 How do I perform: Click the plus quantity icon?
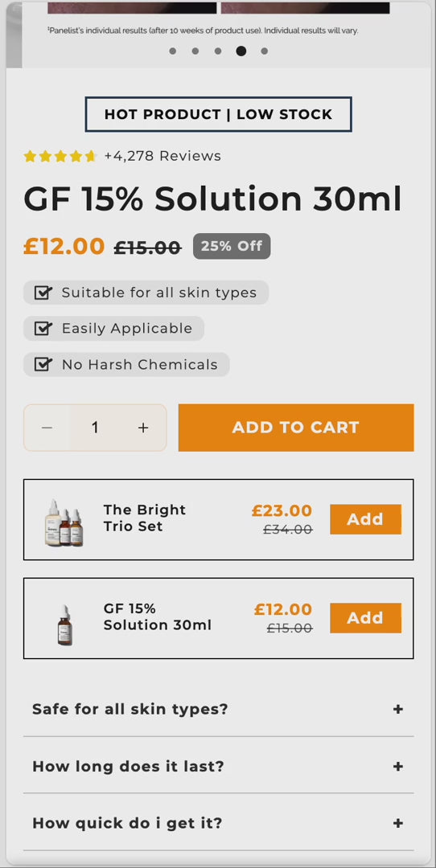click(143, 428)
